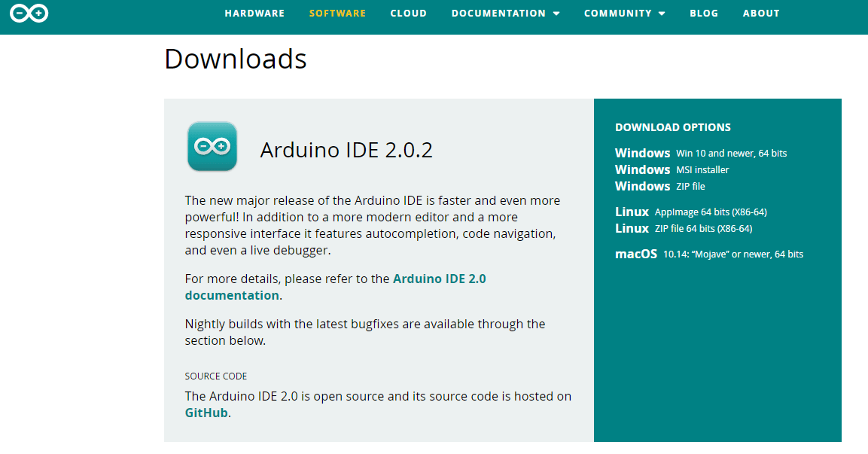Open the Arduino IDE 2.0 documentation link

[x=439, y=278]
